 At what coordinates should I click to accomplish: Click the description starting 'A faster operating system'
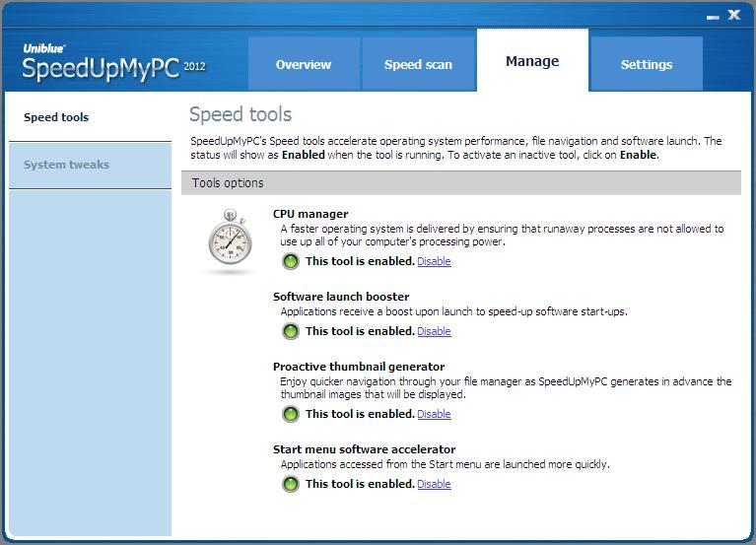[502, 236]
